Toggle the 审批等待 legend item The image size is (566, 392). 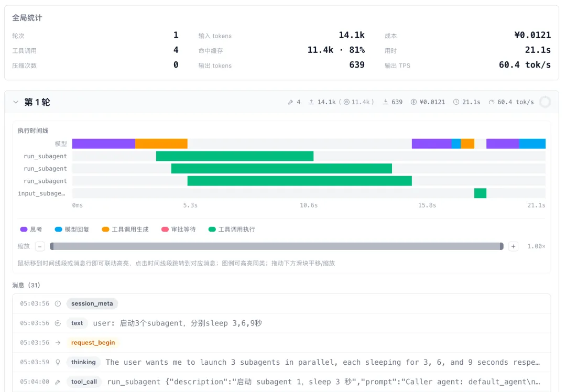tap(178, 229)
